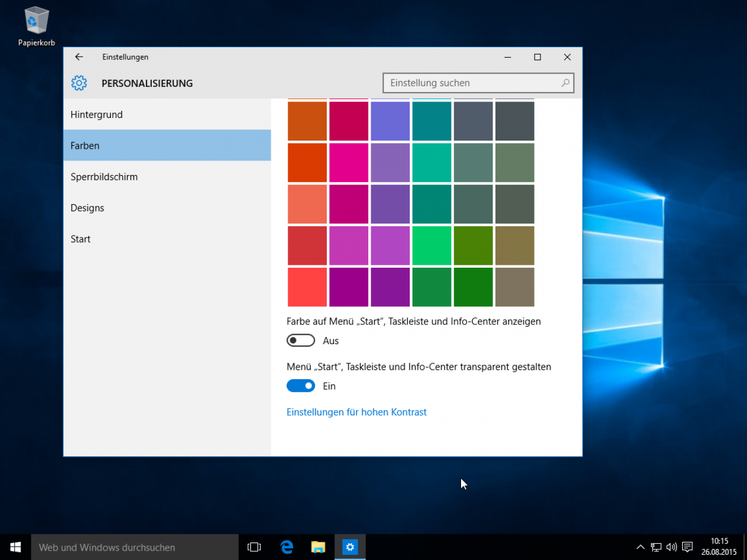Image resolution: width=747 pixels, height=560 pixels.
Task: Click the Web und Windows durchsuchen box
Action: coord(135,547)
